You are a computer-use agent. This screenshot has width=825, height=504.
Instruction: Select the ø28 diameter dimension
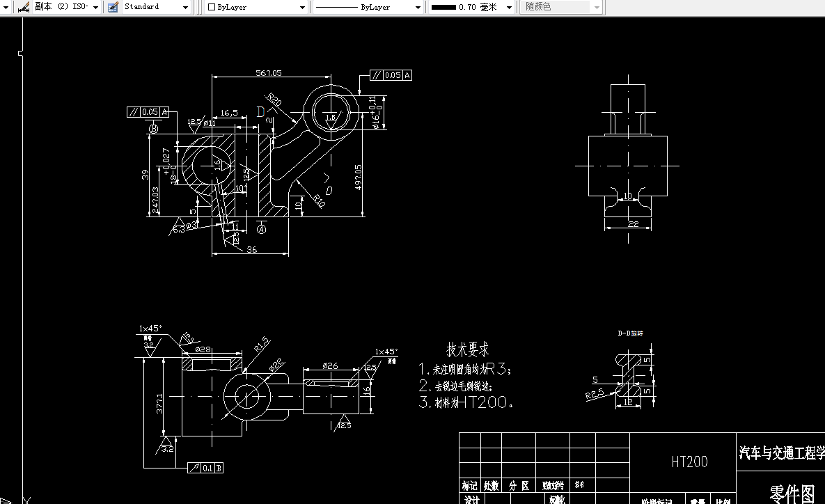pos(203,349)
